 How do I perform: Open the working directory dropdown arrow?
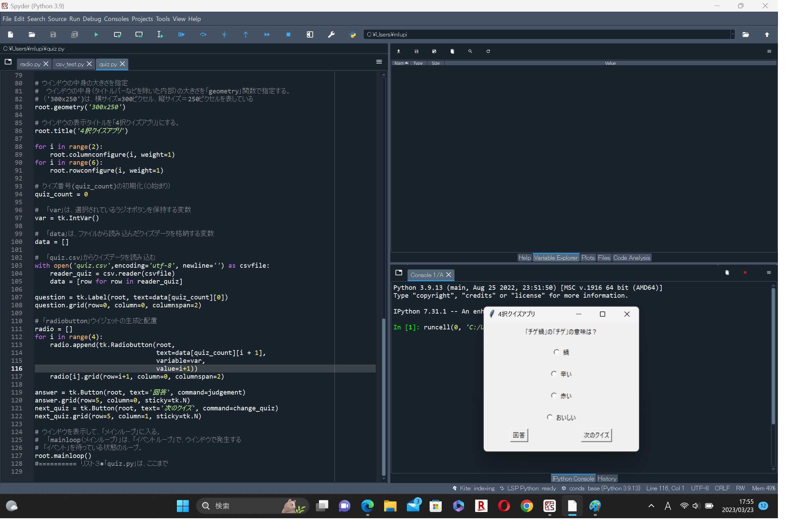(733, 34)
